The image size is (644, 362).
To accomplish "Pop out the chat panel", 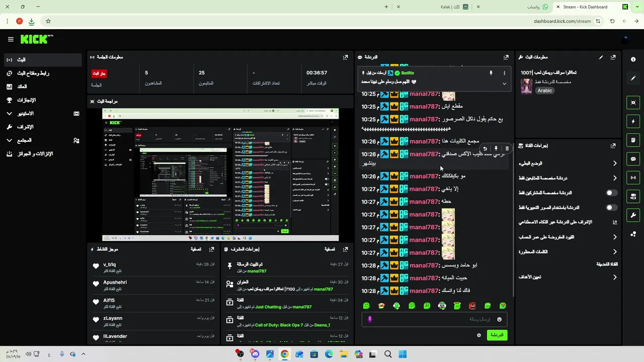I will coord(506,57).
